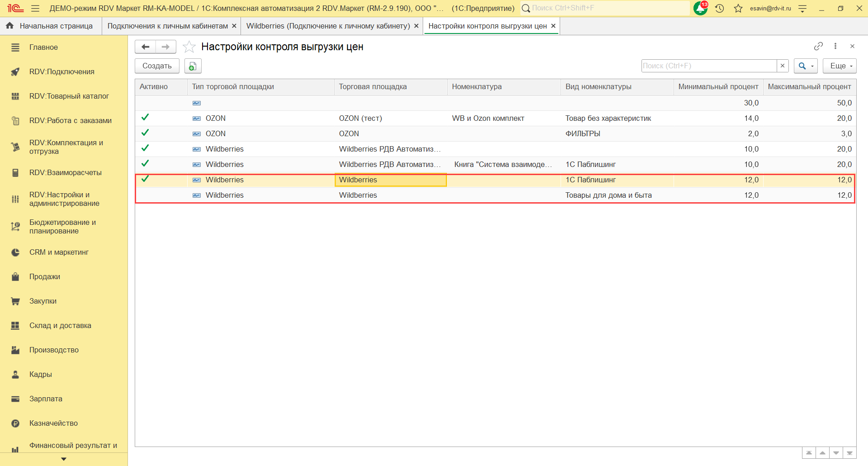Toggle active cell for Товары для дома row
This screenshot has width=868, height=466.
tap(160, 195)
